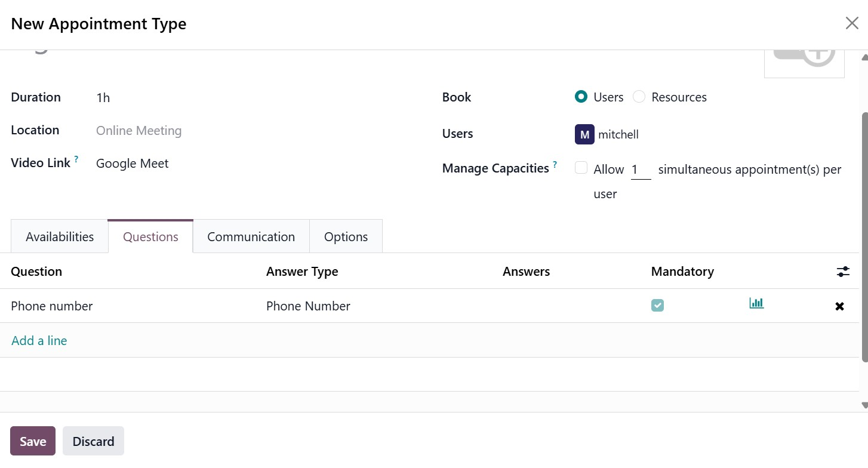Switch to the Availabilities tab
Screen dimensions: 868x468
click(60, 236)
